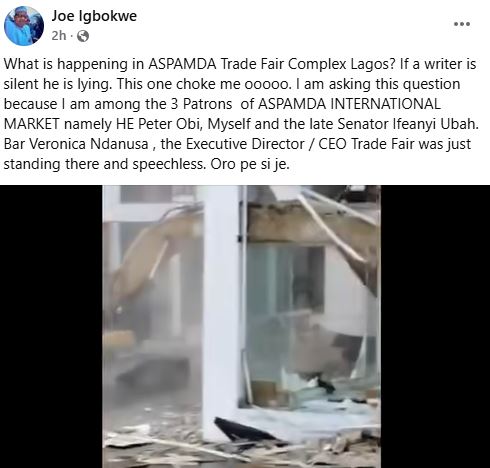The image size is (490, 468).
Task: Click the name 'Bar Veronica Ndanusa'
Action: click(76, 144)
